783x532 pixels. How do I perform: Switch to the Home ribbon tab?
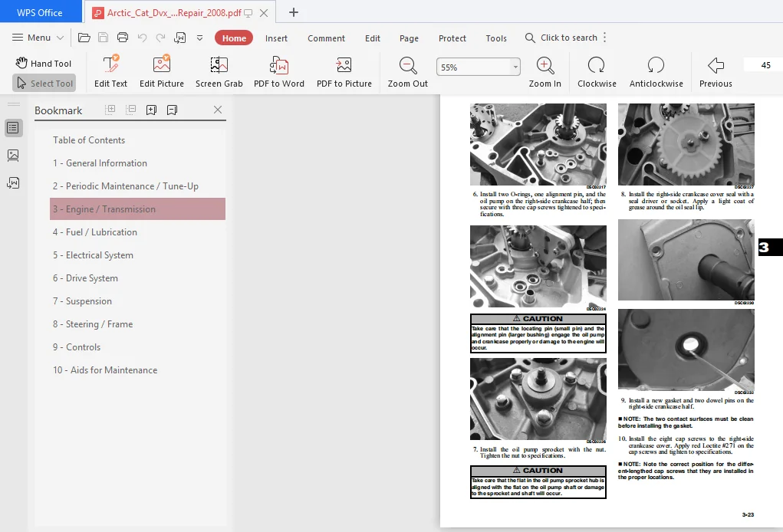pyautogui.click(x=234, y=38)
